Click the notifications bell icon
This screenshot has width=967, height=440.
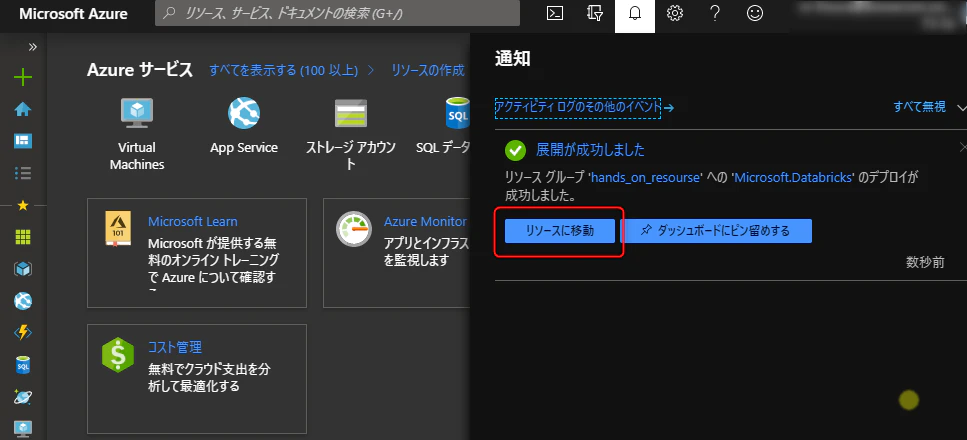(635, 14)
